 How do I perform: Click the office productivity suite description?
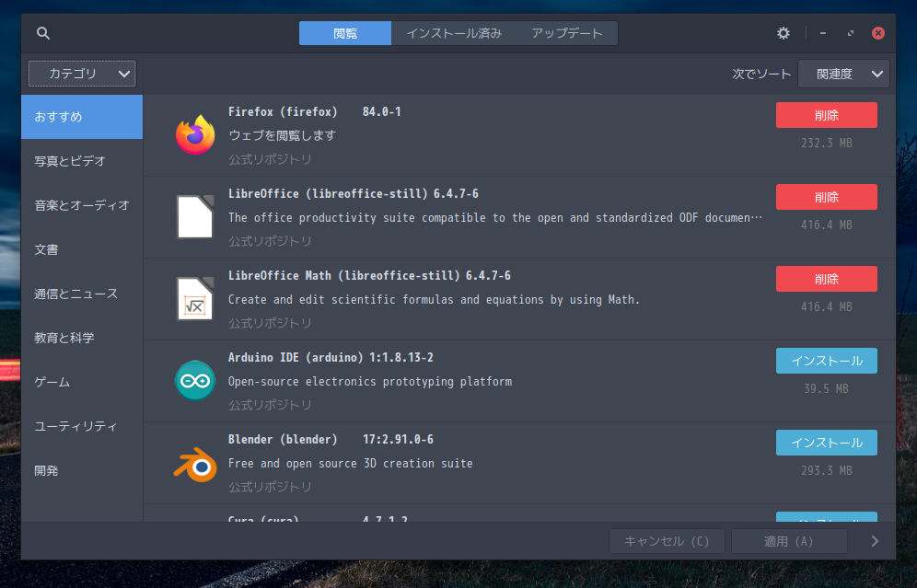495,218
